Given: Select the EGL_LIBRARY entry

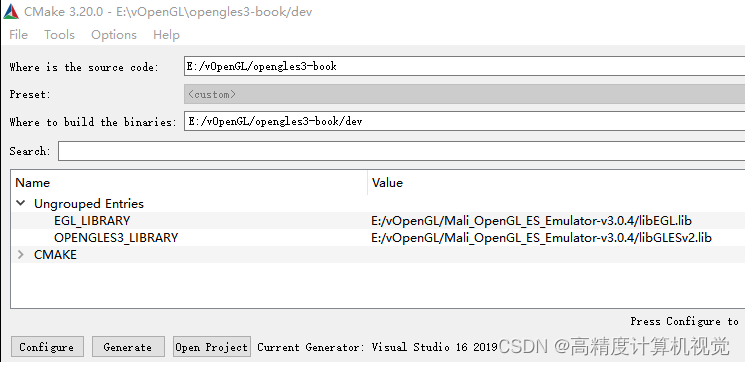Looking at the screenshot, I should pos(92,221).
